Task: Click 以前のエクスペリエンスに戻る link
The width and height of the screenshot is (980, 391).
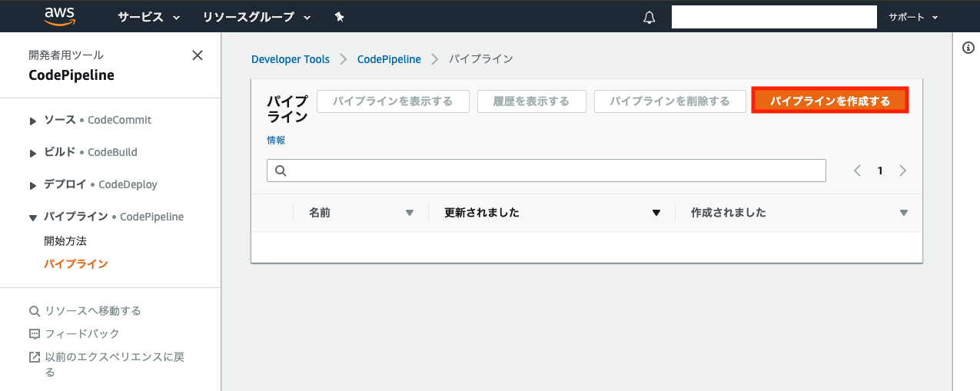Action: (115, 365)
